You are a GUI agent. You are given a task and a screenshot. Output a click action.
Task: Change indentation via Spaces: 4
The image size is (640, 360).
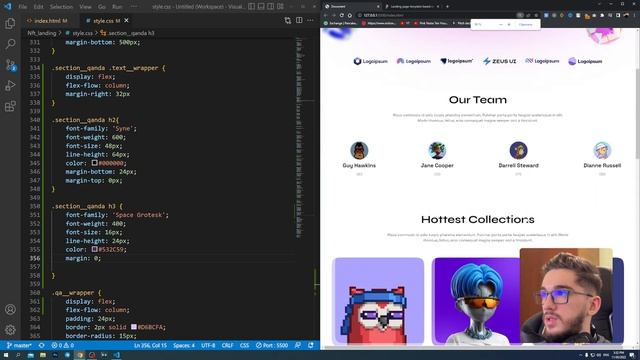[184, 345]
